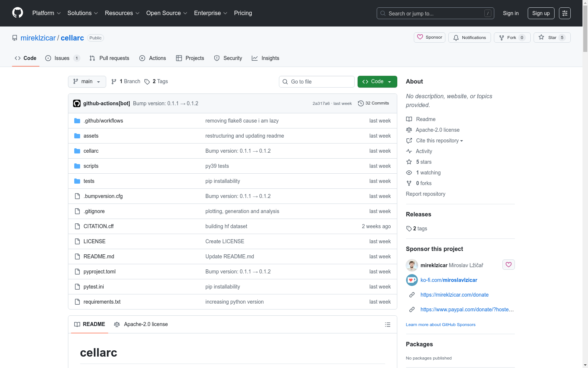
Task: Click the GitHub logo home icon
Action: tap(18, 13)
